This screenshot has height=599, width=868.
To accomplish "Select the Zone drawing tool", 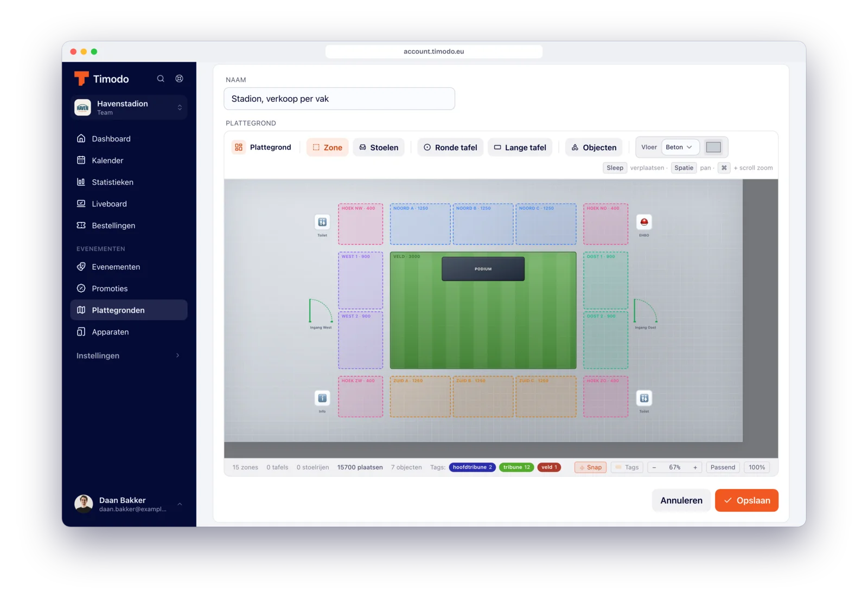I will tap(328, 147).
